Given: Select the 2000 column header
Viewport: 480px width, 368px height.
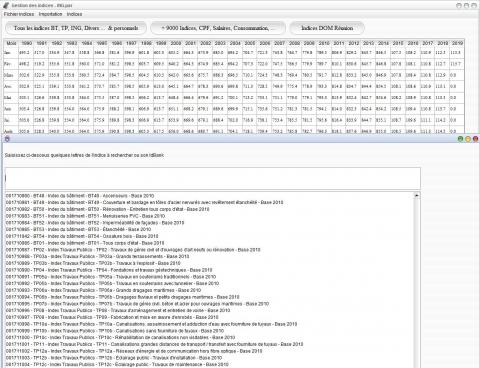Looking at the screenshot, I should click(x=176, y=43).
